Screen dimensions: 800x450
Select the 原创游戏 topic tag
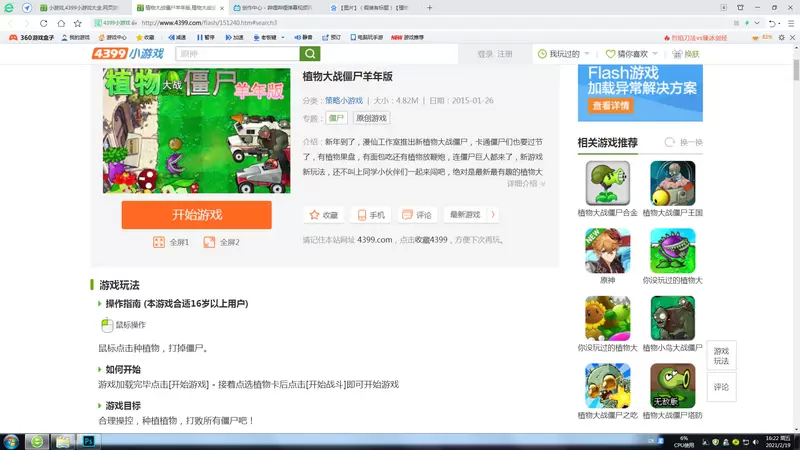pyautogui.click(x=371, y=118)
